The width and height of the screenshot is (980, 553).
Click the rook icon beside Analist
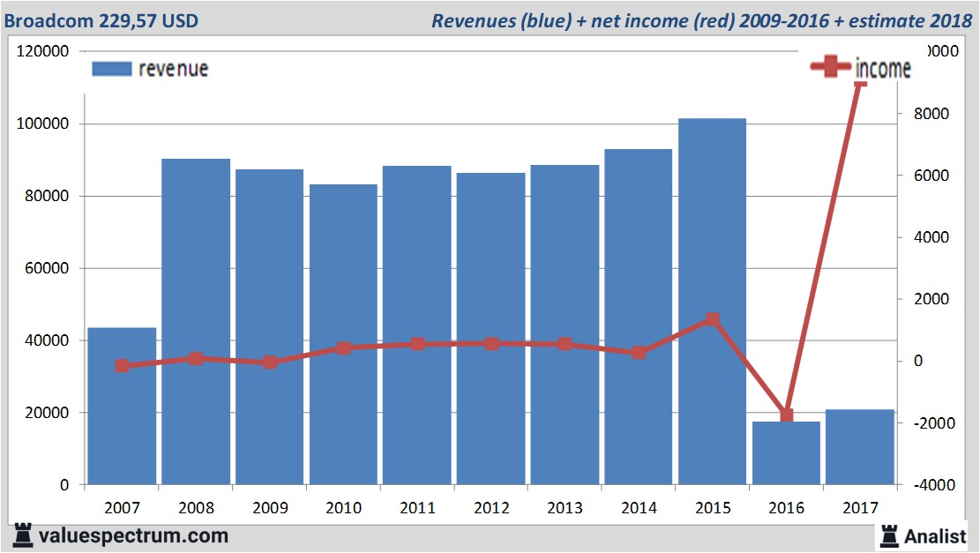pos(888,536)
